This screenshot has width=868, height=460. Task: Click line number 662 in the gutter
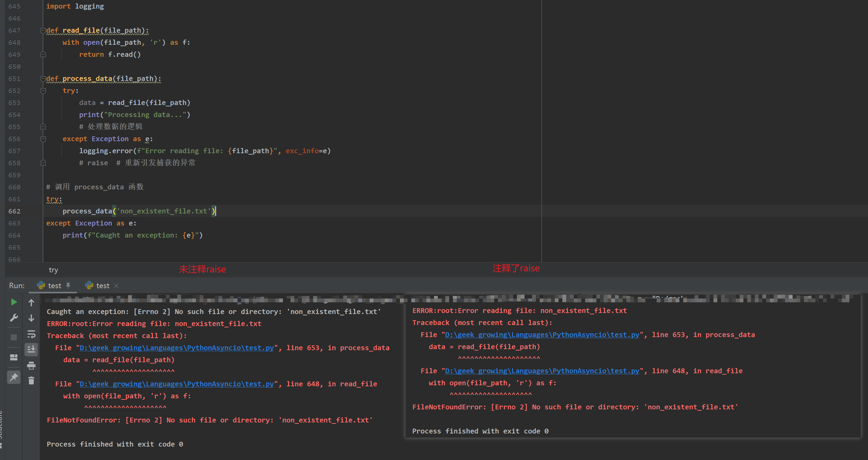pos(14,211)
